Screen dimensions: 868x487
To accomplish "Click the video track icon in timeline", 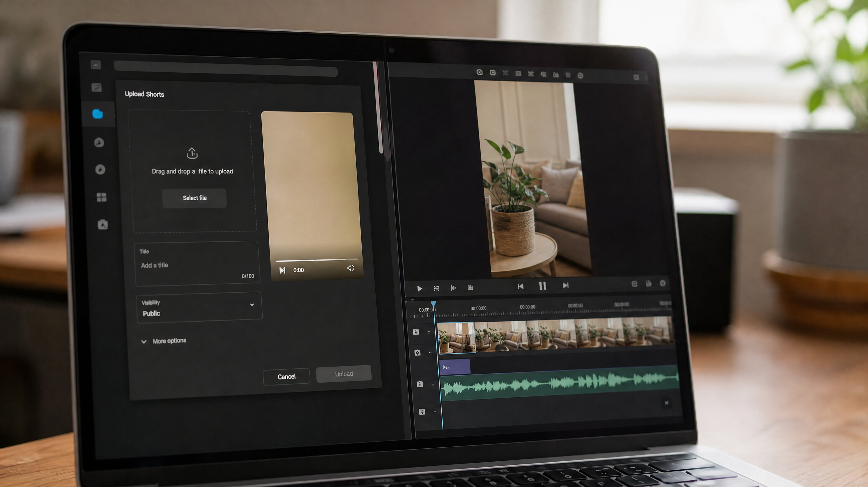I will coord(416,332).
